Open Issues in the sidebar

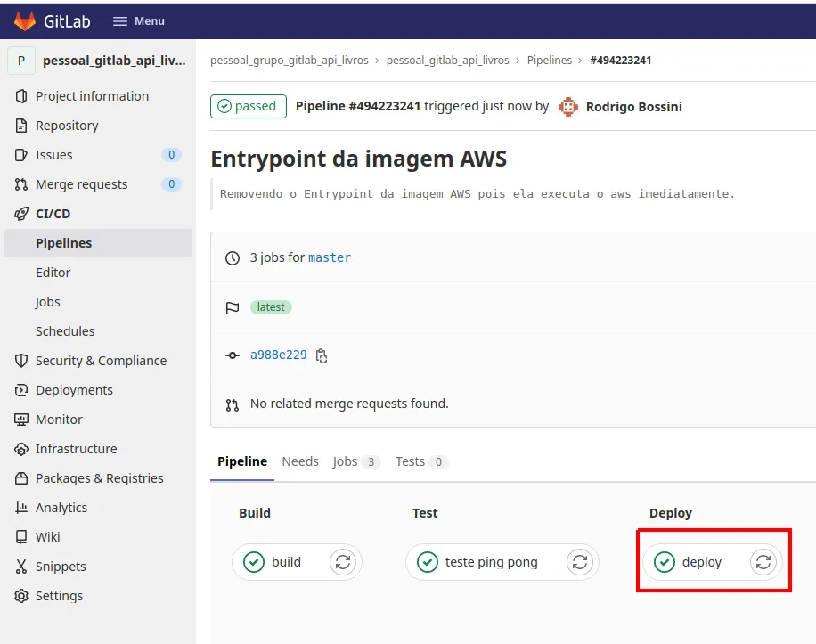[54, 155]
